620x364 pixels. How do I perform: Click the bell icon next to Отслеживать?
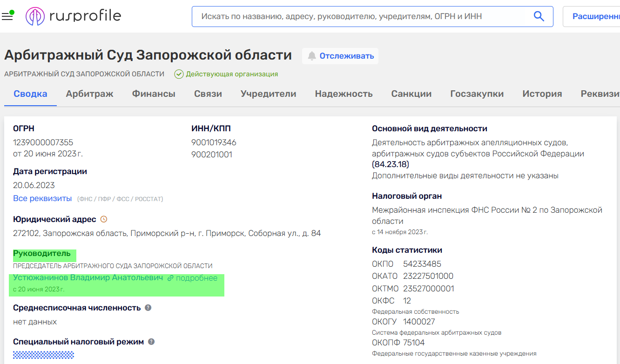click(x=312, y=56)
